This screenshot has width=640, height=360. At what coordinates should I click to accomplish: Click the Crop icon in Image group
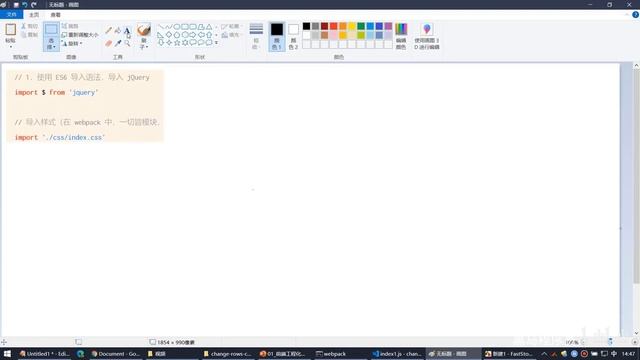coord(64,26)
